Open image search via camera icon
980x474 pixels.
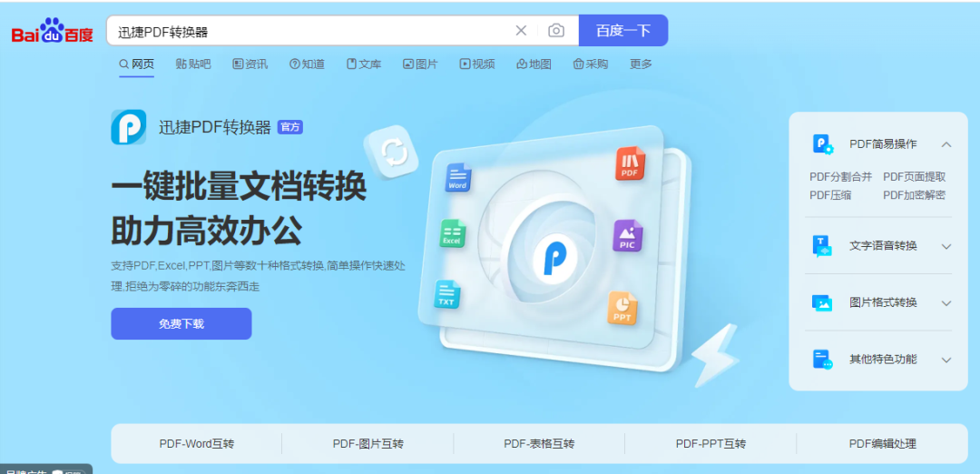point(555,31)
